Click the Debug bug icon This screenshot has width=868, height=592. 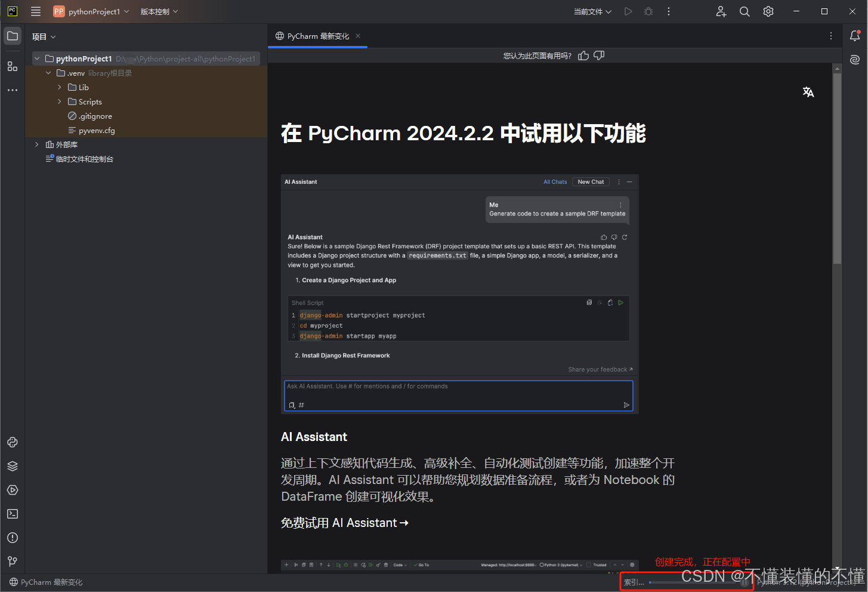pyautogui.click(x=648, y=11)
